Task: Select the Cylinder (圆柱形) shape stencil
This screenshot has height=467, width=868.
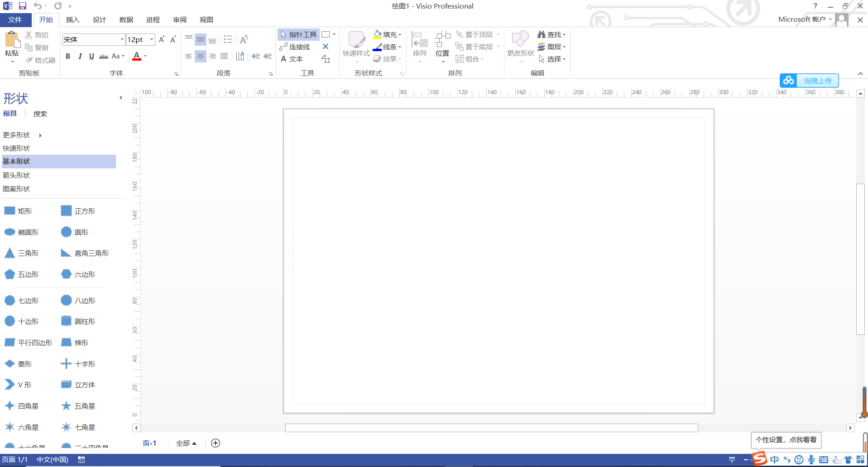Action: [x=78, y=321]
